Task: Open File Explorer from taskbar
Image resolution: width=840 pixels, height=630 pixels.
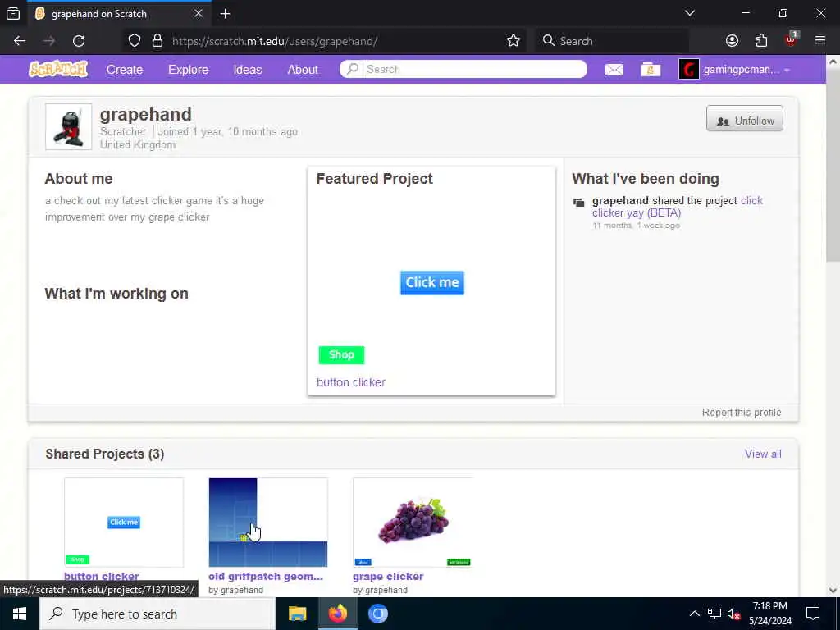Action: point(297,614)
